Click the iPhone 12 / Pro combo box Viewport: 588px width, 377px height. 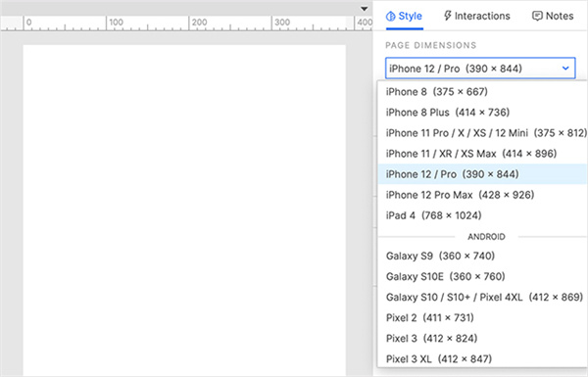[x=480, y=69]
